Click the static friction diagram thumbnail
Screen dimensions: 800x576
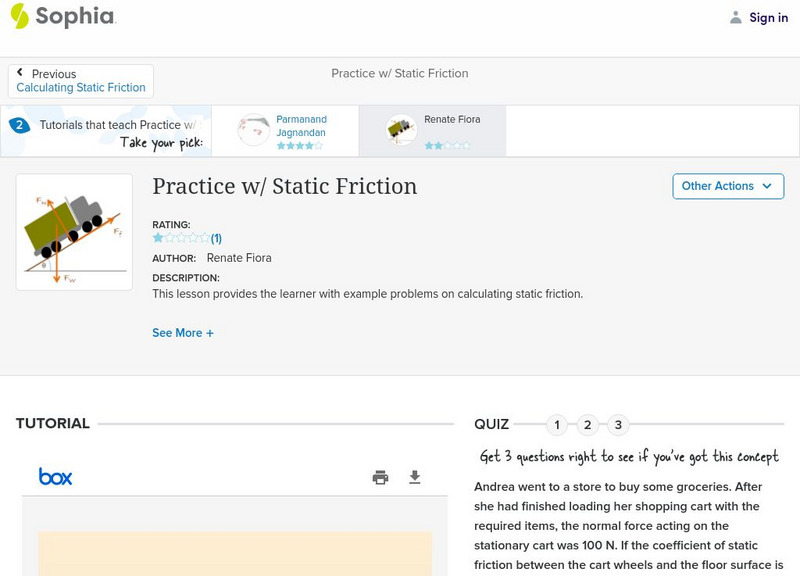tap(74, 231)
